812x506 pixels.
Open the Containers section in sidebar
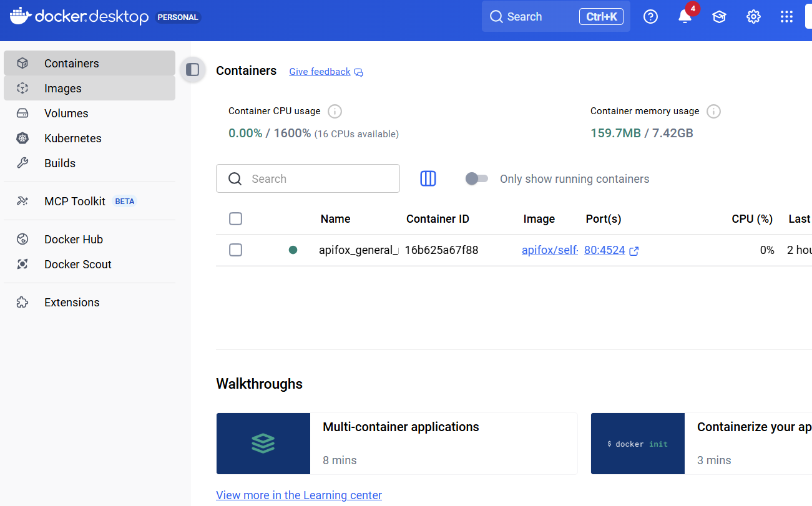pyautogui.click(x=89, y=63)
